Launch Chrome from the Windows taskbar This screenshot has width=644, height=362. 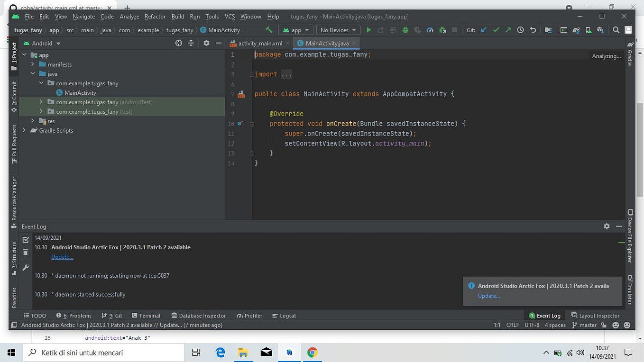312,353
